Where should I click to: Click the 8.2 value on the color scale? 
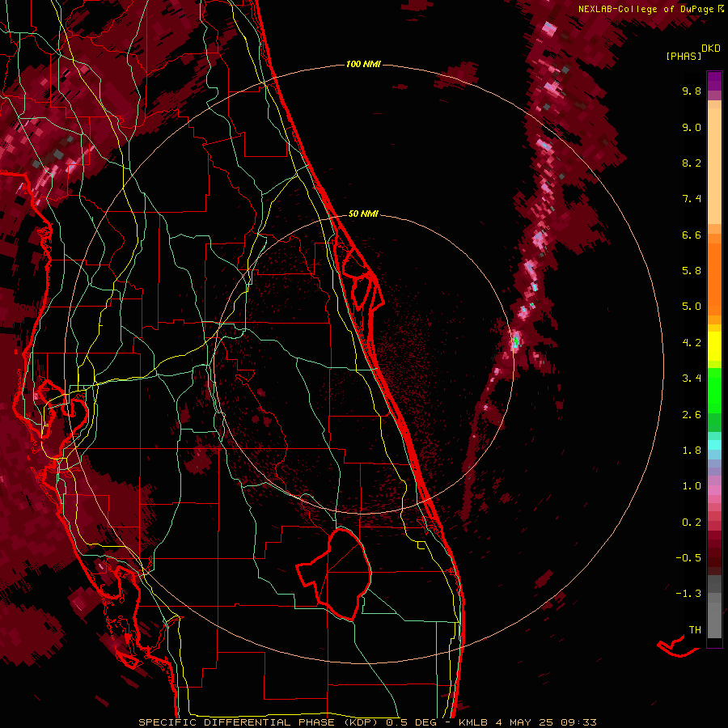pos(692,163)
